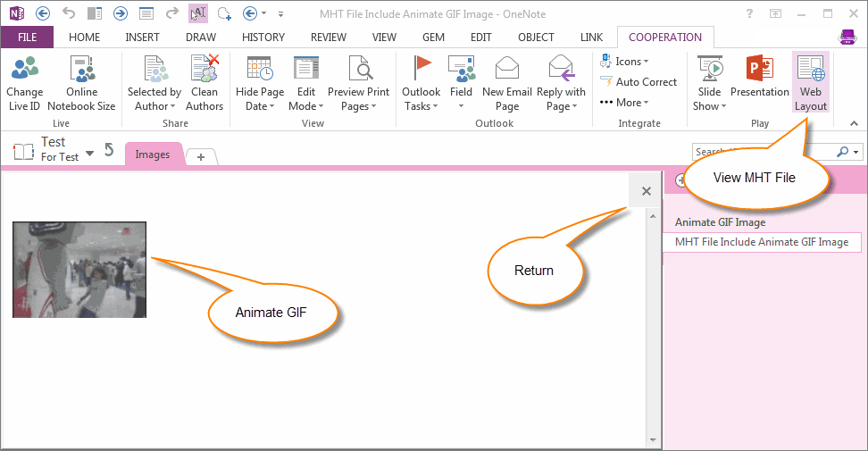Select the Images section tab
The height and width of the screenshot is (451, 868).
(153, 155)
